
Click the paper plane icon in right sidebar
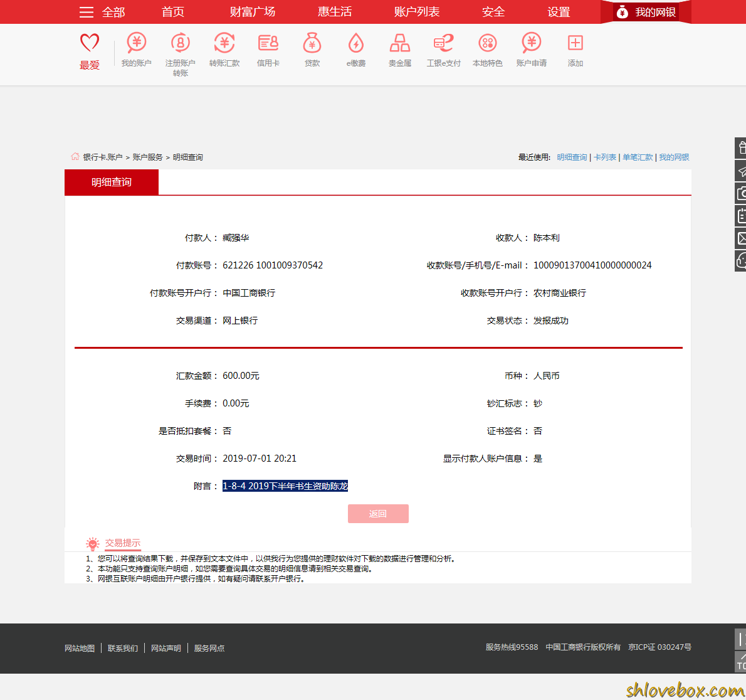[x=741, y=171]
